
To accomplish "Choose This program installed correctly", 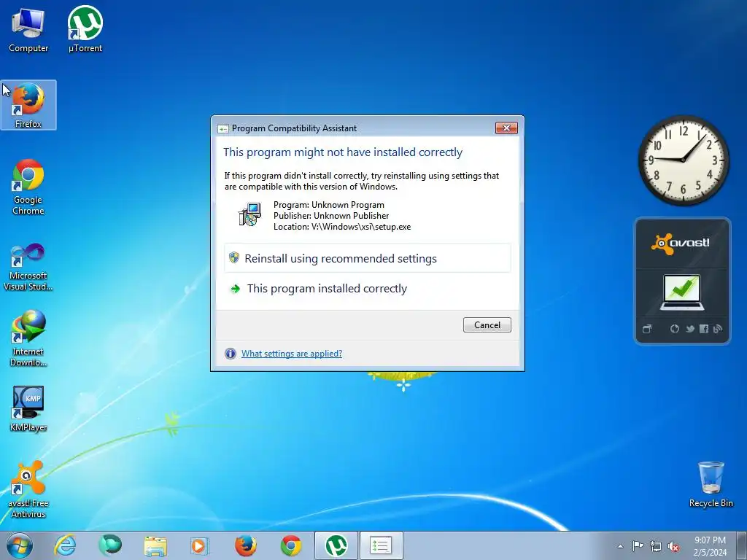I will point(368,289).
